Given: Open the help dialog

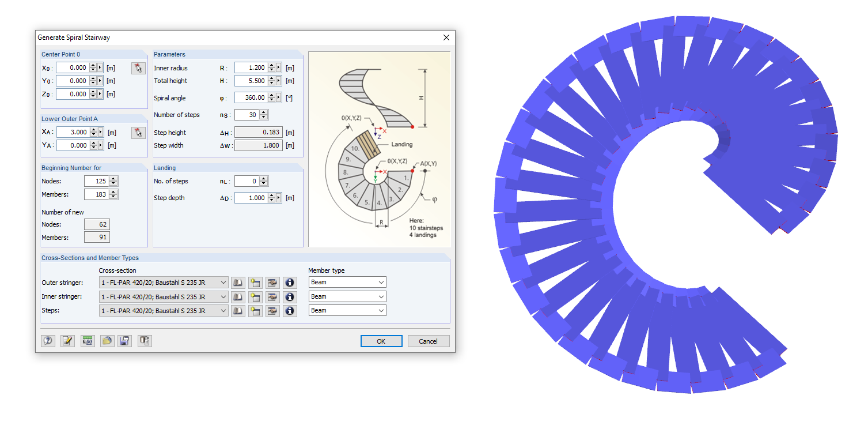Looking at the screenshot, I should (49, 341).
